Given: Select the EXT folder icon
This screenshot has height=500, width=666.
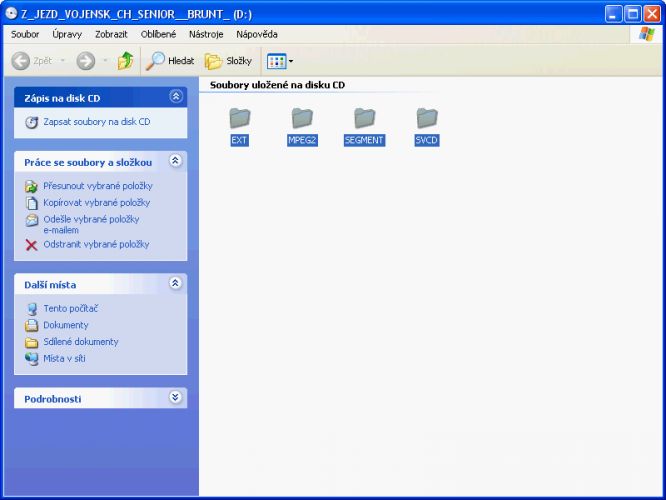Looking at the screenshot, I should [x=240, y=118].
